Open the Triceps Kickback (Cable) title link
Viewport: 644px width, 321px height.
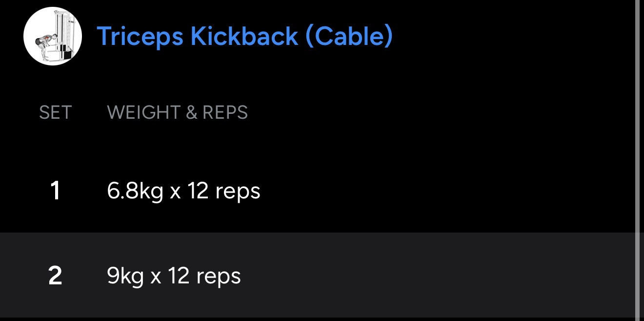[x=244, y=36]
